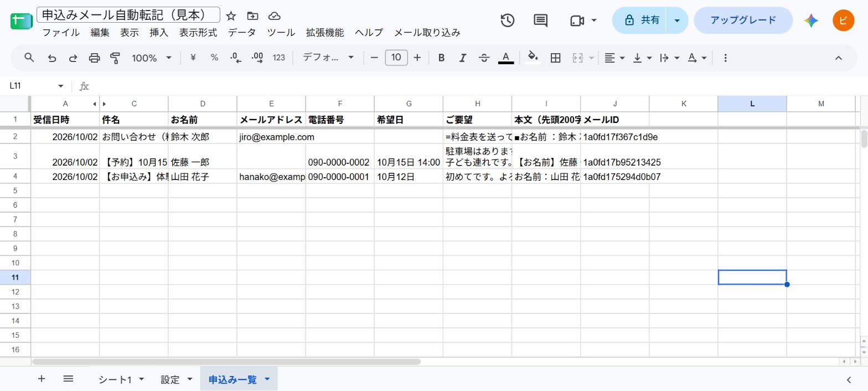Edit the document title field
Viewport: 868px width, 391px height.
[128, 14]
